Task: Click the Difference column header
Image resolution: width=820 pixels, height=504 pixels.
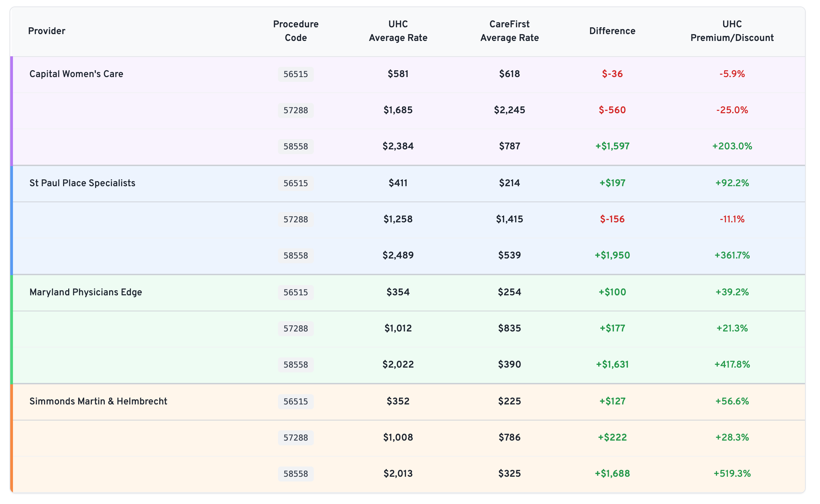Action: coord(612,31)
